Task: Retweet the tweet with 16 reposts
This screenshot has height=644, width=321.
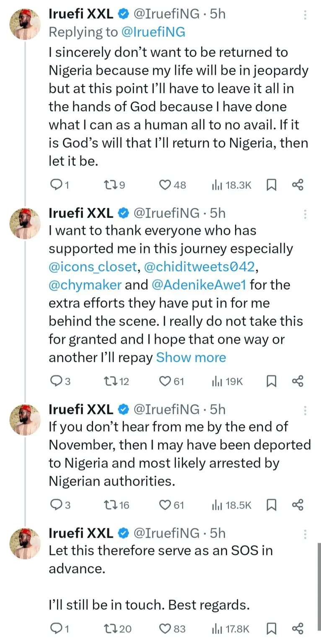Action: (110, 505)
